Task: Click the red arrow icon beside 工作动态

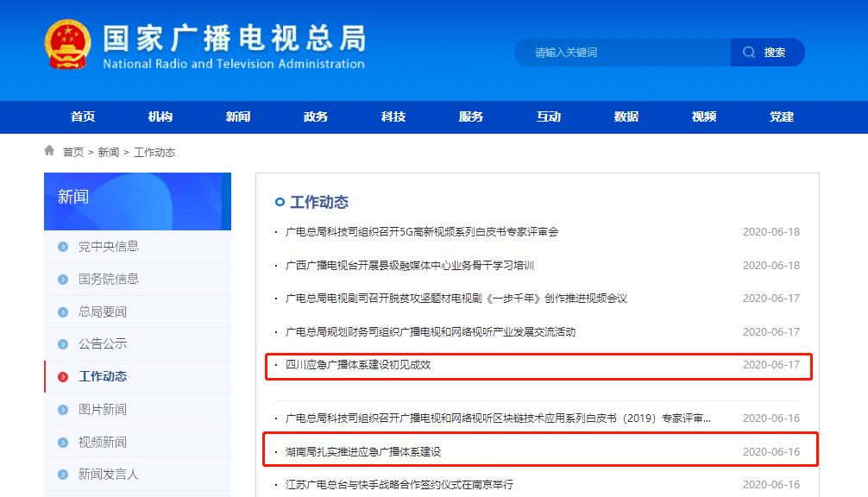Action: pos(63,377)
